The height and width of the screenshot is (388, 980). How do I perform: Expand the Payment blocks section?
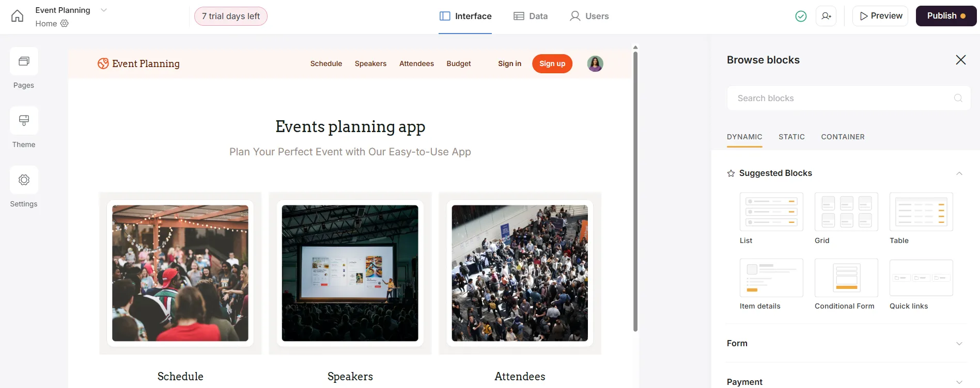959,382
